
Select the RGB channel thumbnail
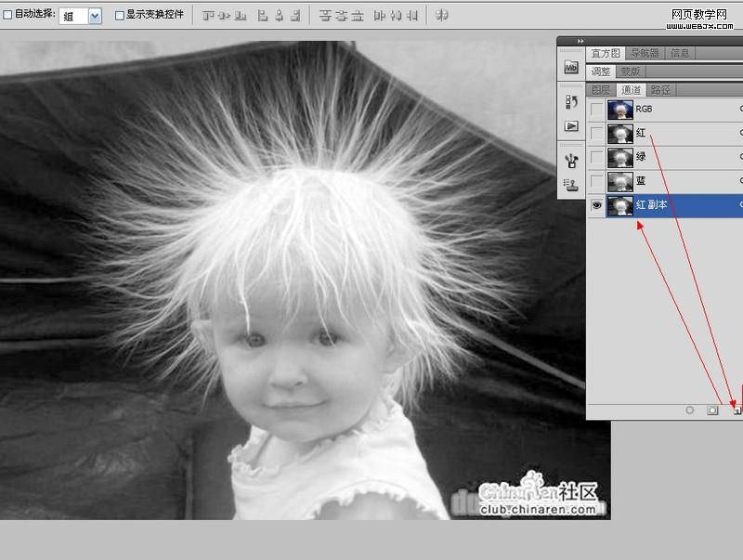coord(619,110)
